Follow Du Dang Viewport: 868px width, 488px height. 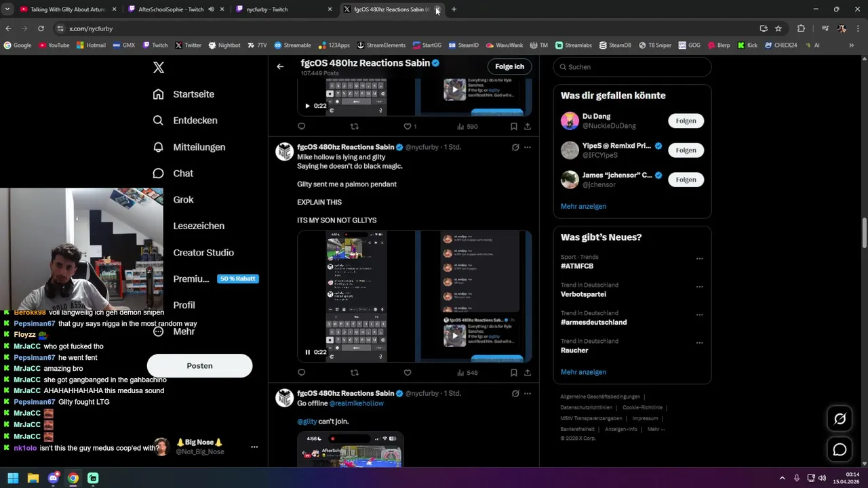pos(686,121)
